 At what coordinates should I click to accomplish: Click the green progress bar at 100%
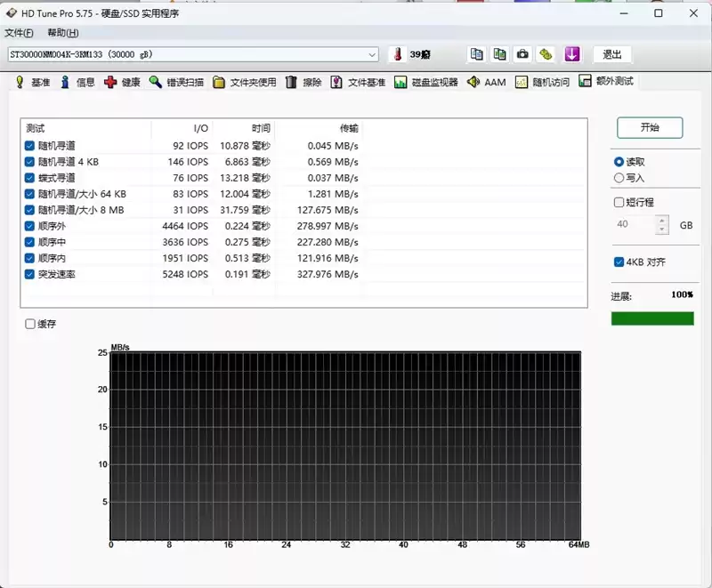tap(653, 318)
